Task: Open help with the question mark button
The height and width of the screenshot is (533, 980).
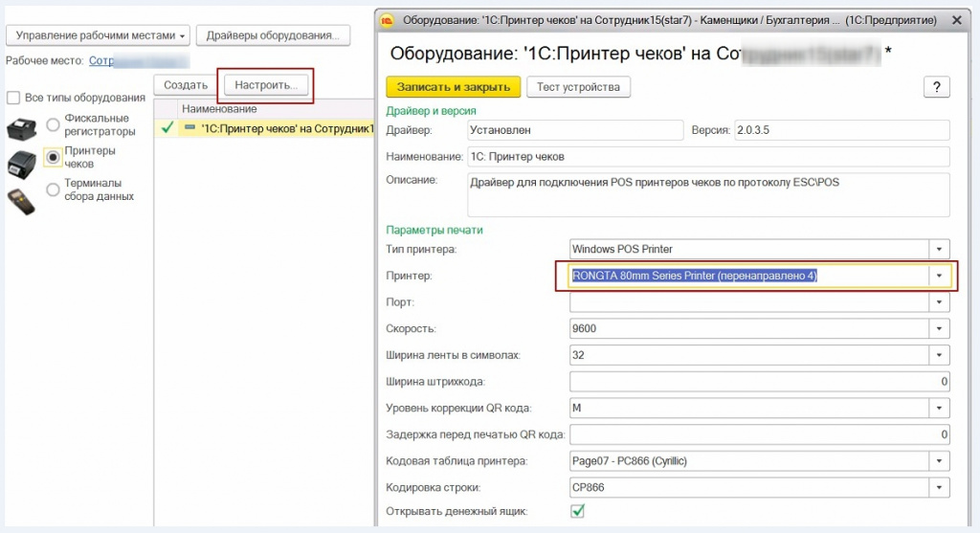Action: coord(936,87)
